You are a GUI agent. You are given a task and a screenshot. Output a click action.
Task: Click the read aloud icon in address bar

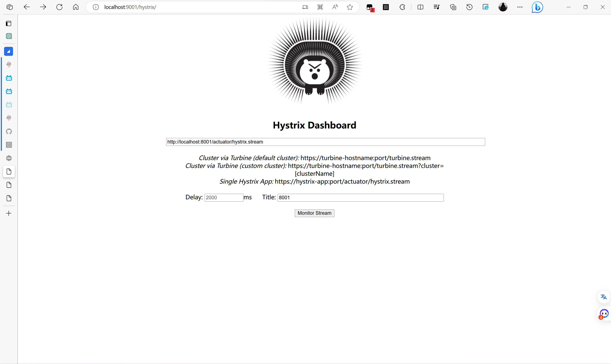(335, 7)
